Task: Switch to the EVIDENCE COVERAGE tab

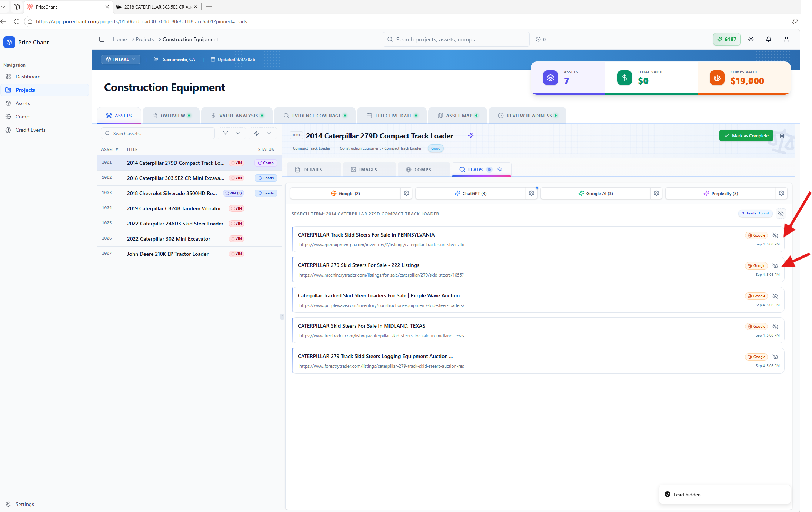Action: (315, 116)
